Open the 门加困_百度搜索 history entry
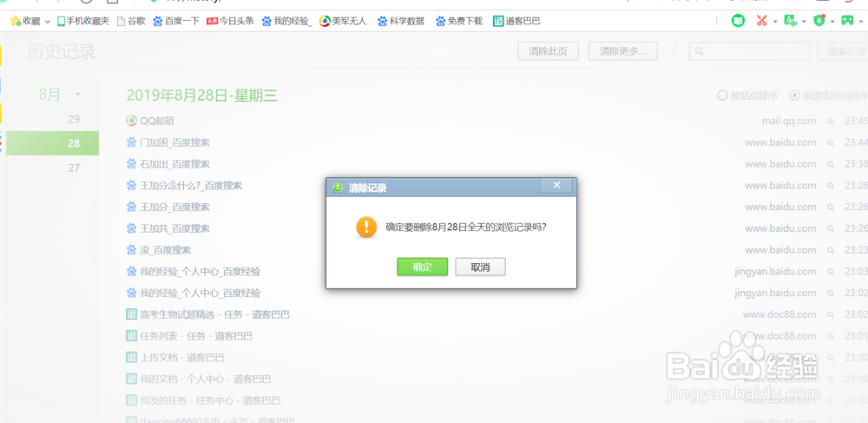868x423 pixels. (175, 142)
